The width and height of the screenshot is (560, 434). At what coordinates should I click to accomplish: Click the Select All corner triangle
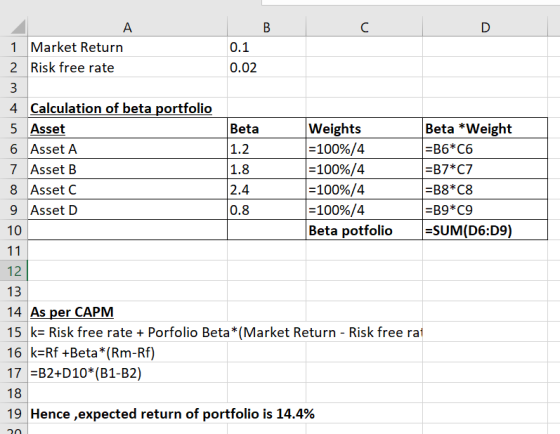tap(18, 27)
